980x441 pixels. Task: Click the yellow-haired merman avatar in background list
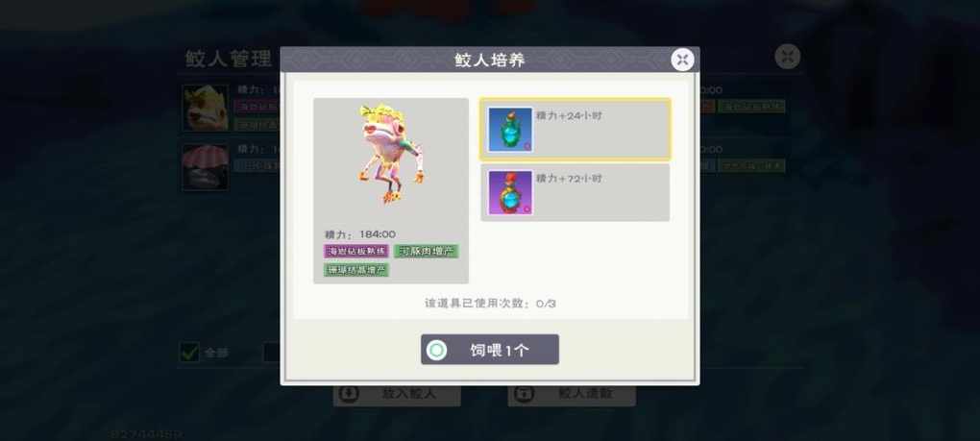pyautogui.click(x=206, y=108)
